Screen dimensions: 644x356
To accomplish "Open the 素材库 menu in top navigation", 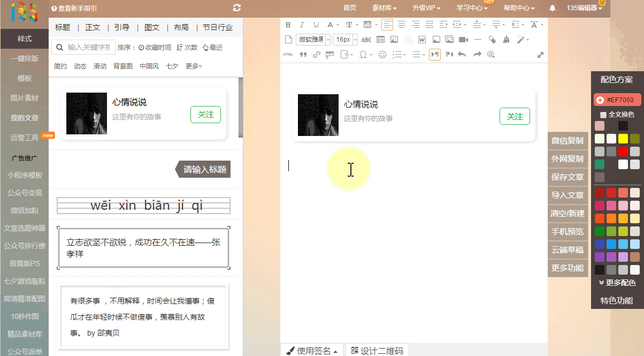I will tap(384, 8).
